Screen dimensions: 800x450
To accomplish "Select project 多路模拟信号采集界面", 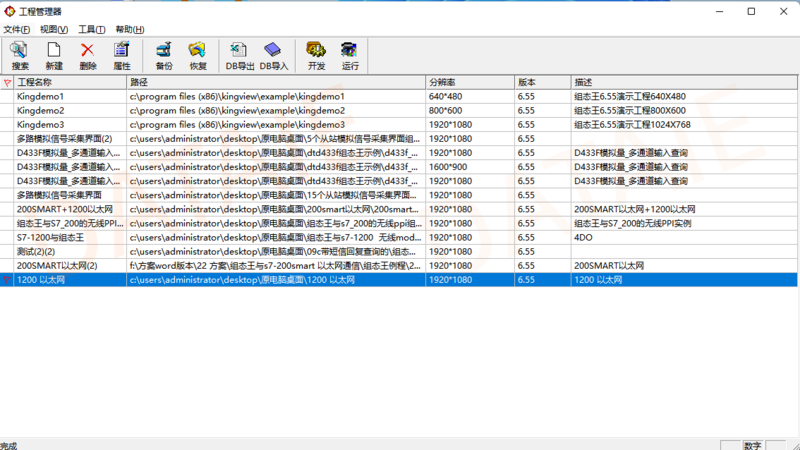I will (x=59, y=195).
